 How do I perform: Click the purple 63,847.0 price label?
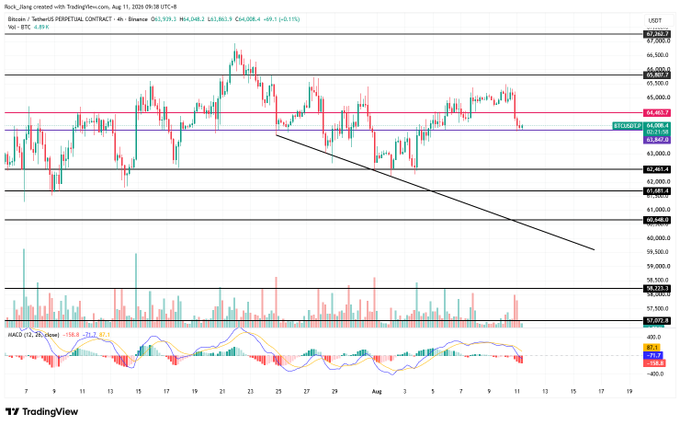point(657,140)
